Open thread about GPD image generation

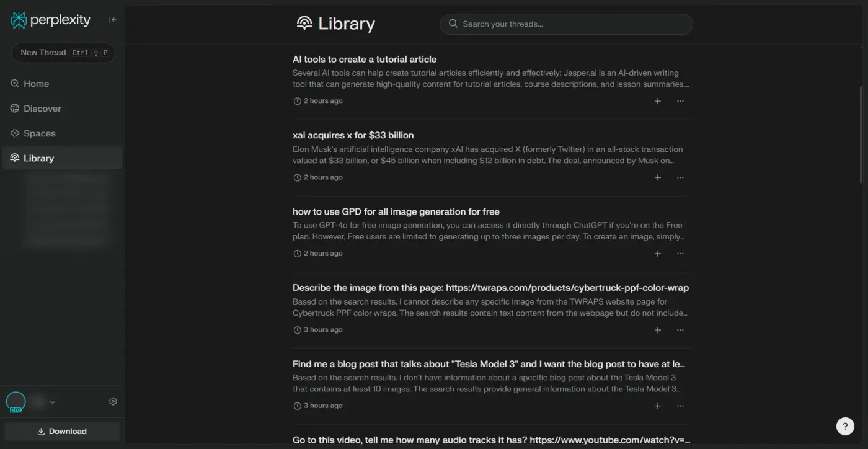click(396, 211)
